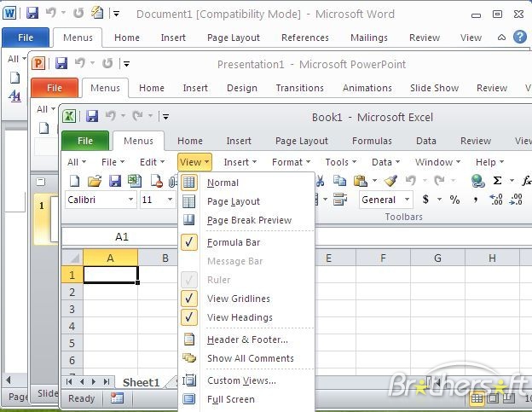The width and height of the screenshot is (532, 412).
Task: Switch to the Sheet1 worksheet tab
Action: coord(141,382)
